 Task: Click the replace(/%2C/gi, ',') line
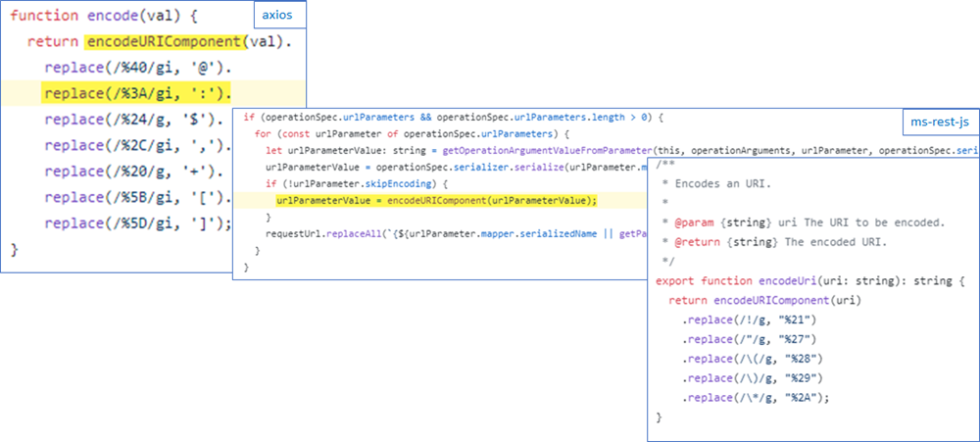click(x=138, y=146)
